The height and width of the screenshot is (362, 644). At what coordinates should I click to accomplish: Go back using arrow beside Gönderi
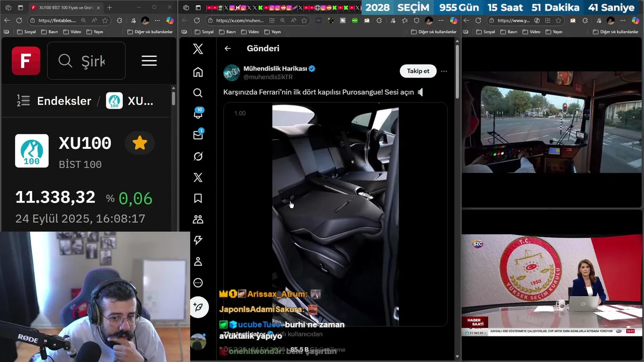[227, 48]
